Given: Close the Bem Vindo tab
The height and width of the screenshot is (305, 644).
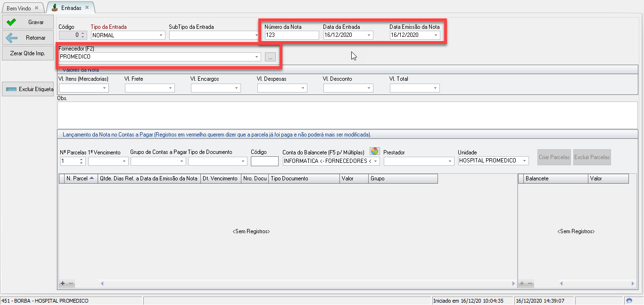Looking at the screenshot, I should pos(36,8).
